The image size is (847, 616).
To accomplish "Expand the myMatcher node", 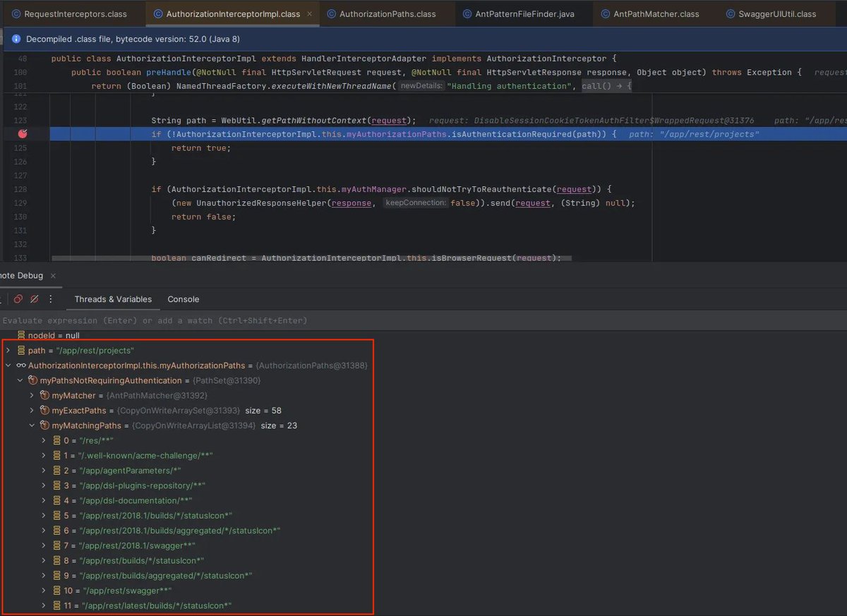I will pos(32,395).
